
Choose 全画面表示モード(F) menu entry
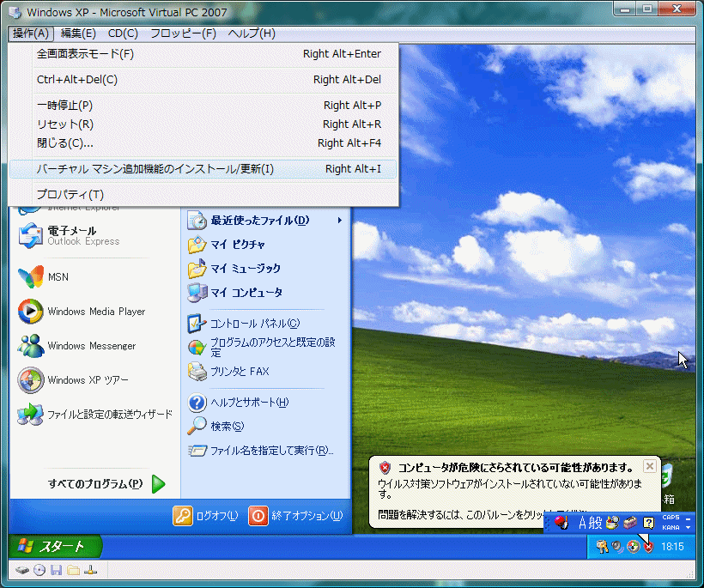click(x=203, y=54)
